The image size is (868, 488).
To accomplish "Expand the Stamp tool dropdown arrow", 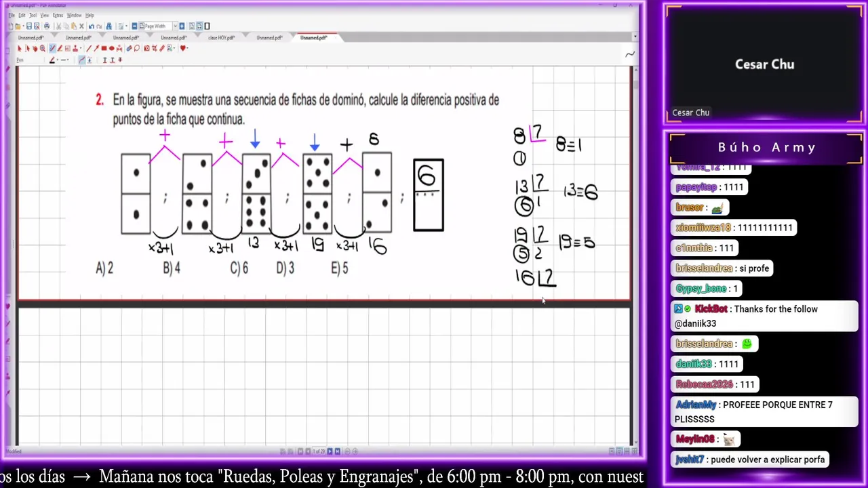I will (x=81, y=49).
